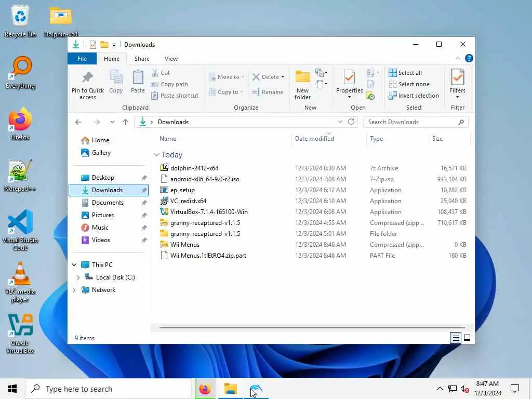
Task: Click Select all in ribbon
Action: click(405, 73)
